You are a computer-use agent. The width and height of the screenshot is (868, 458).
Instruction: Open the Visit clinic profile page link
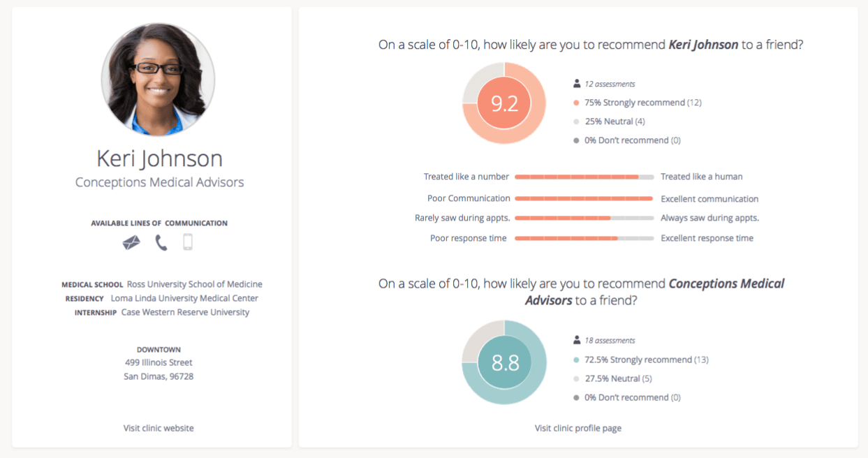578,428
